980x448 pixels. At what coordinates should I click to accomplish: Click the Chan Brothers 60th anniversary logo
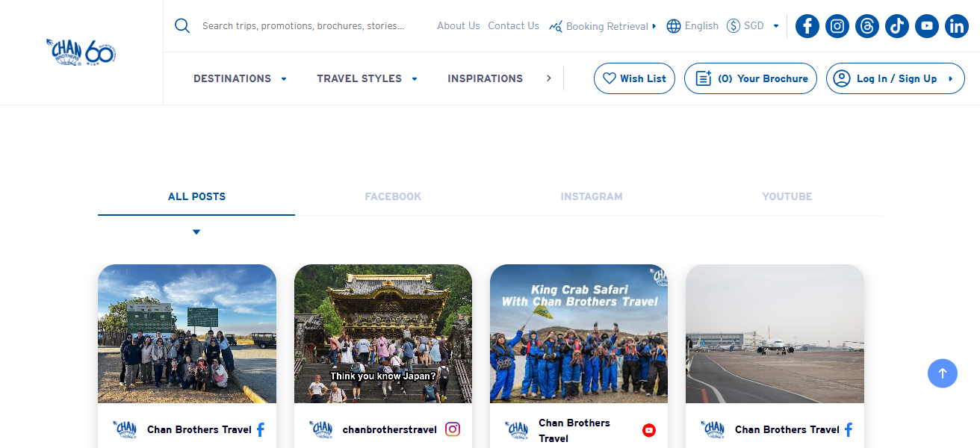(x=80, y=52)
